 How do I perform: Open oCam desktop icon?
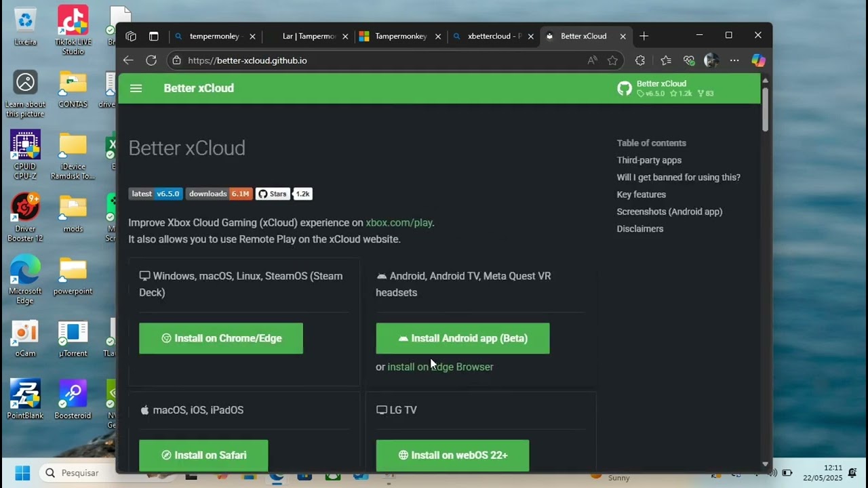25,338
